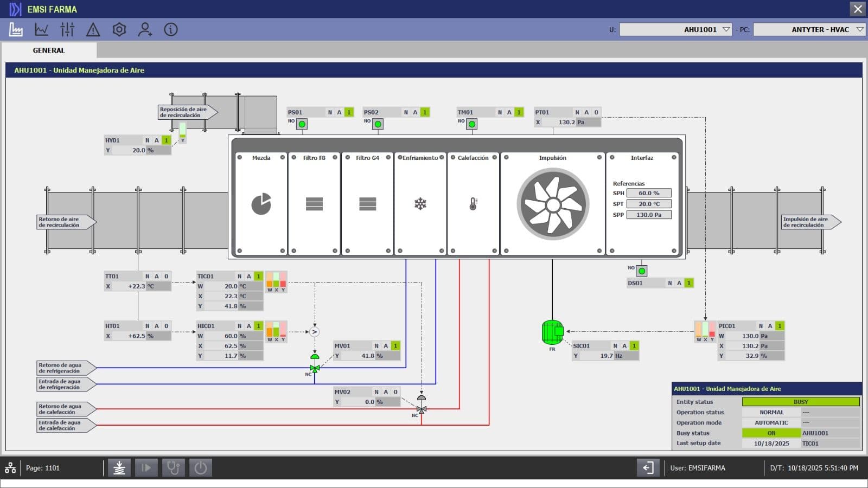This screenshot has width=868, height=488.
Task: Open the information icon in toolbar
Action: click(171, 29)
